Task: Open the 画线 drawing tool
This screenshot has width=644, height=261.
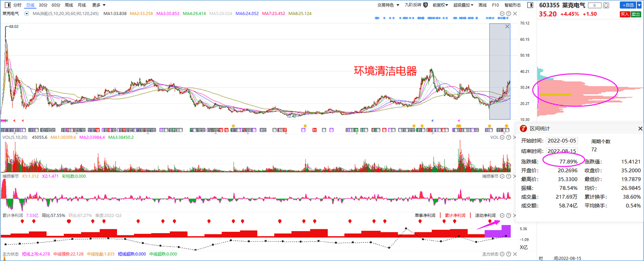Action: (x=483, y=5)
